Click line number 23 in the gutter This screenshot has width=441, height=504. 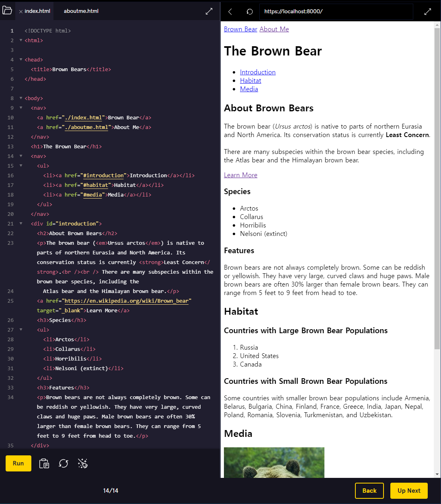coord(10,243)
